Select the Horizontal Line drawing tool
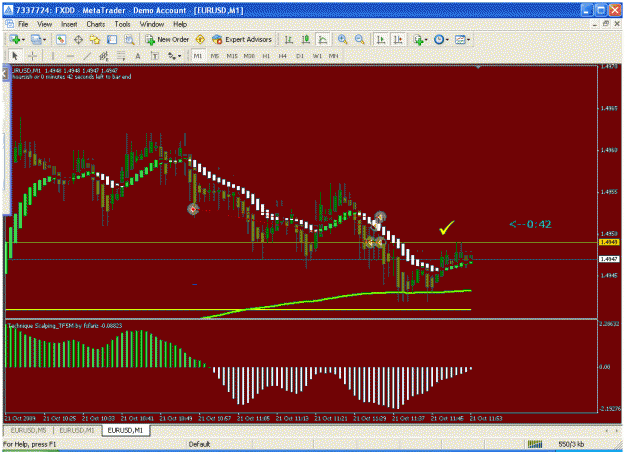This screenshot has height=452, width=625. click(x=70, y=56)
